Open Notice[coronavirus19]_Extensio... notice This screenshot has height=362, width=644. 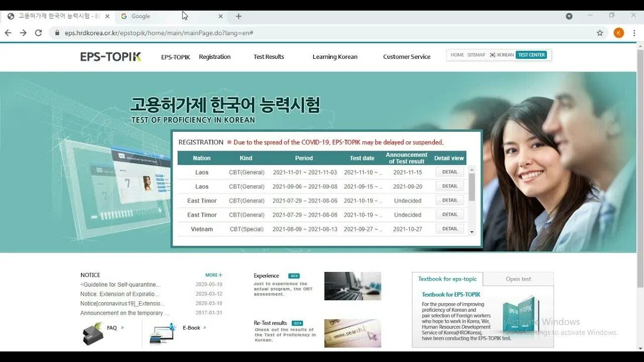click(122, 304)
